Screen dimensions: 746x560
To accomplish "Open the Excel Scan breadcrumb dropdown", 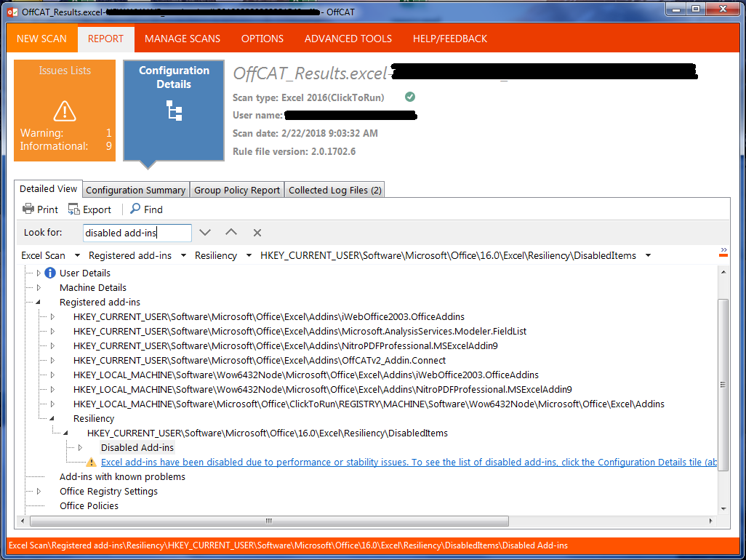I will point(78,255).
